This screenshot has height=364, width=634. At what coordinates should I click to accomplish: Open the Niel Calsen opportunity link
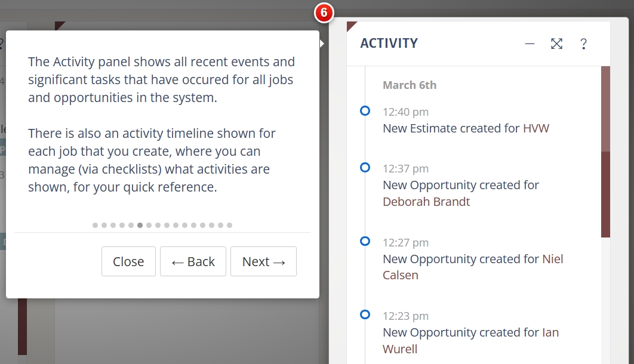click(x=552, y=259)
